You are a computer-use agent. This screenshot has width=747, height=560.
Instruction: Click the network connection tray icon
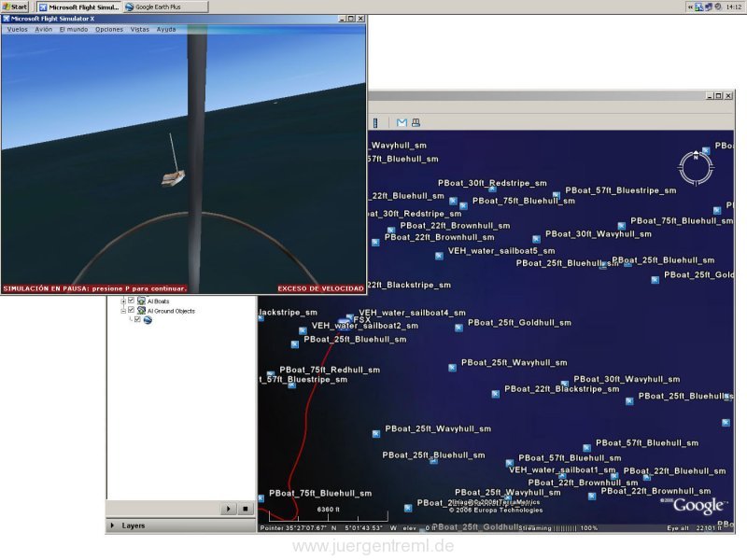[699, 7]
